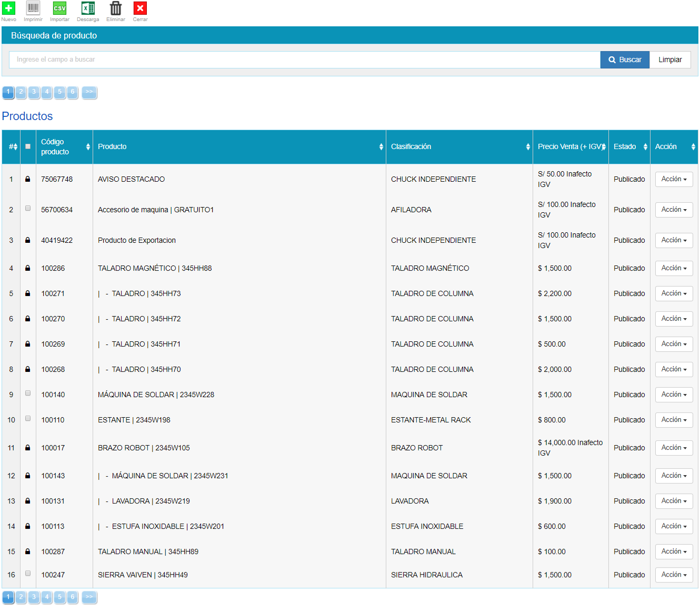The width and height of the screenshot is (700, 611).
Task: Open the CSV Importar icon
Action: coord(59,8)
